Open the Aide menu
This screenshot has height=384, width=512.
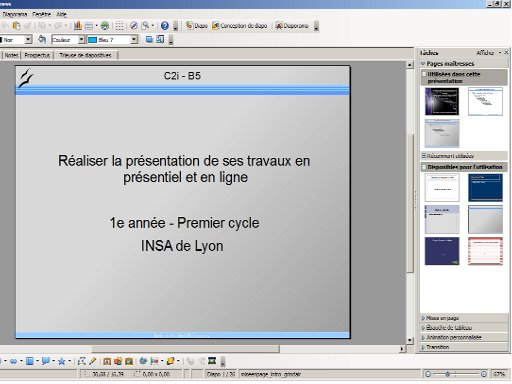pyautogui.click(x=61, y=14)
